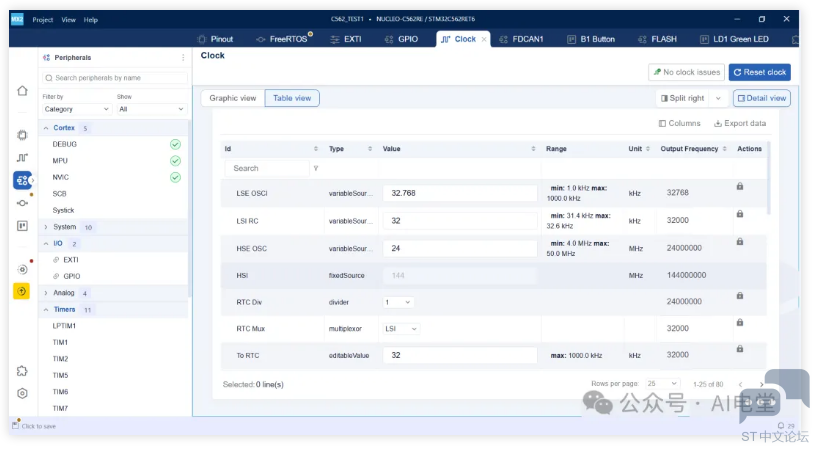Click the yellow arrow icon in sidebar
Image resolution: width=818 pixels, height=452 pixels.
(22, 291)
